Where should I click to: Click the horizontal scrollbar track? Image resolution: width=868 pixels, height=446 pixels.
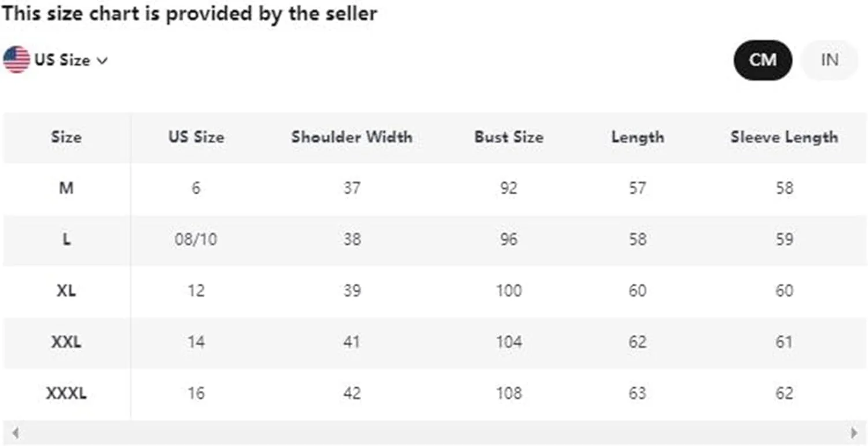[435, 432]
